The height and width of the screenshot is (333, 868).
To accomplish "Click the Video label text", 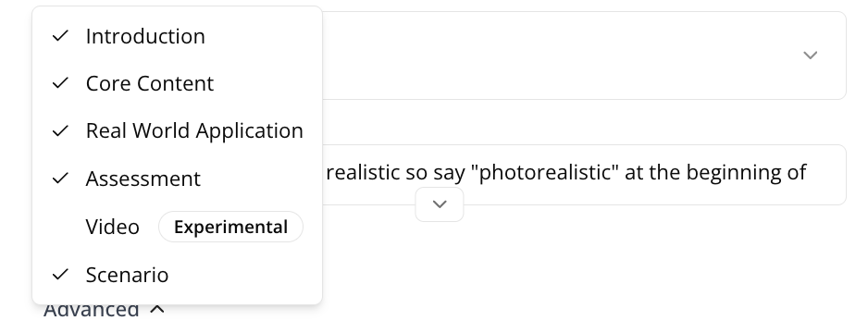I will 112,227.
